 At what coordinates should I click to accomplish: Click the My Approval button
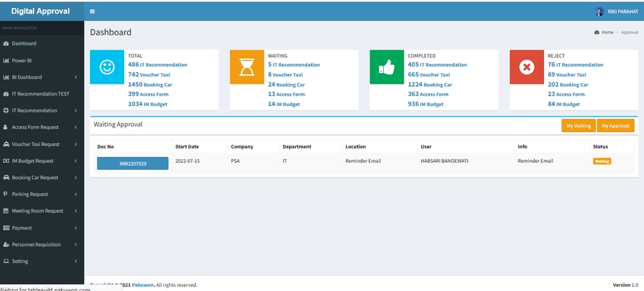point(615,125)
